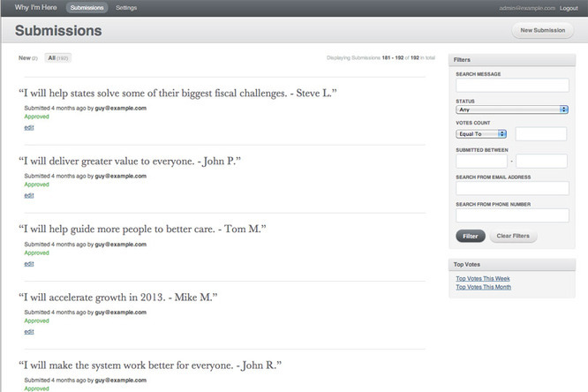
Task: Edit the Mike M. submission
Action: (29, 332)
